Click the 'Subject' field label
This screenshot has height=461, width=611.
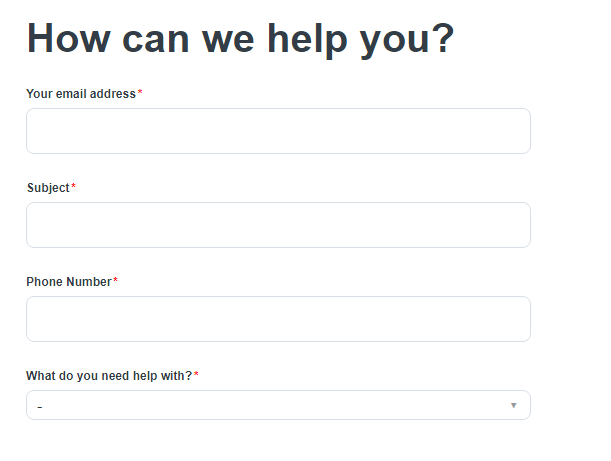point(48,188)
